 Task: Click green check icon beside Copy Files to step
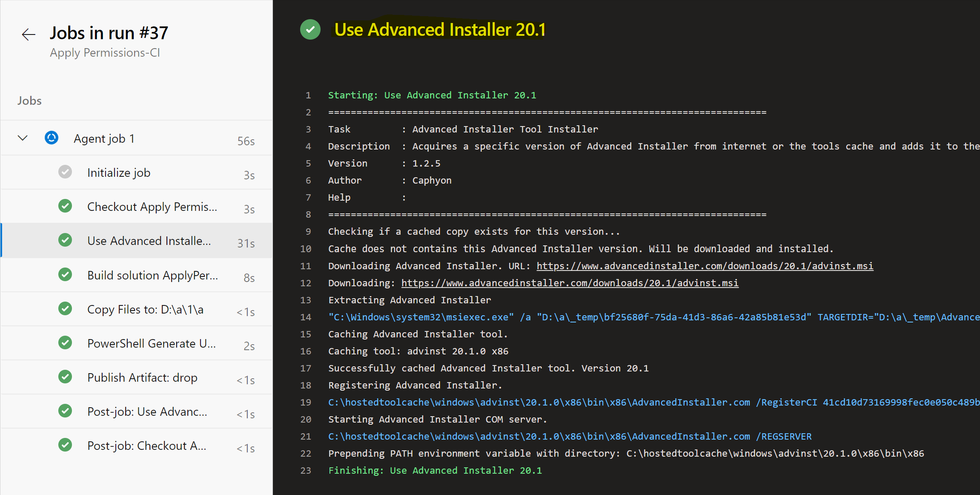pos(65,309)
